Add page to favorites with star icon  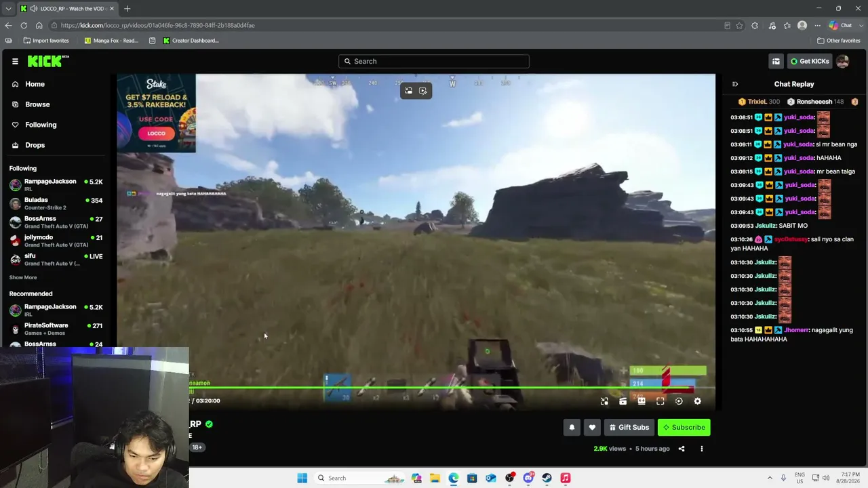[x=739, y=26]
